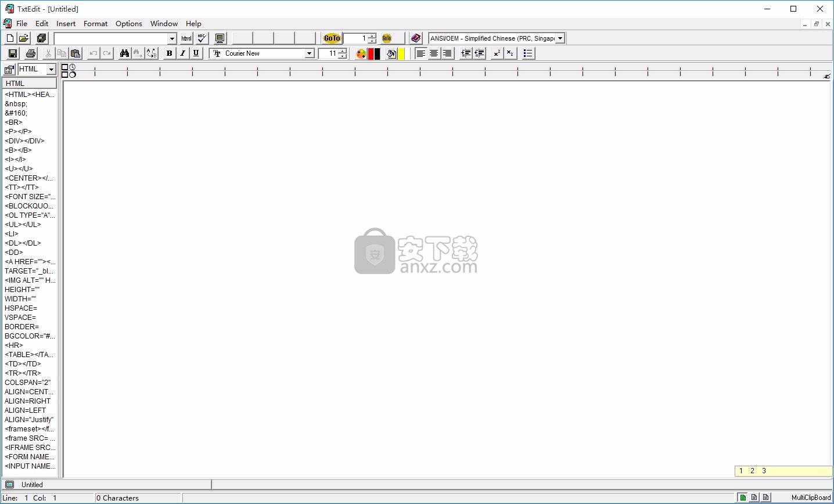Toggle superscript x² formatting
This screenshot has height=504, width=834.
tap(497, 53)
